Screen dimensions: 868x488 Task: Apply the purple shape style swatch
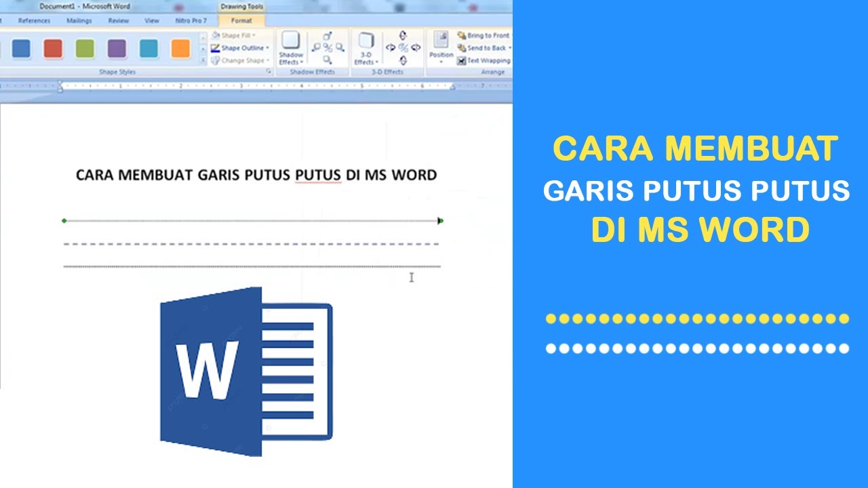point(117,48)
